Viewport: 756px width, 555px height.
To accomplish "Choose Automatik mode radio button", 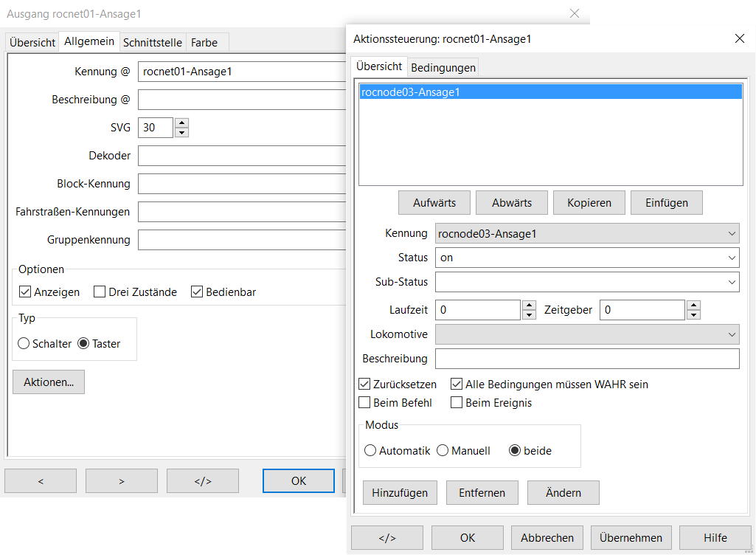I will click(370, 451).
